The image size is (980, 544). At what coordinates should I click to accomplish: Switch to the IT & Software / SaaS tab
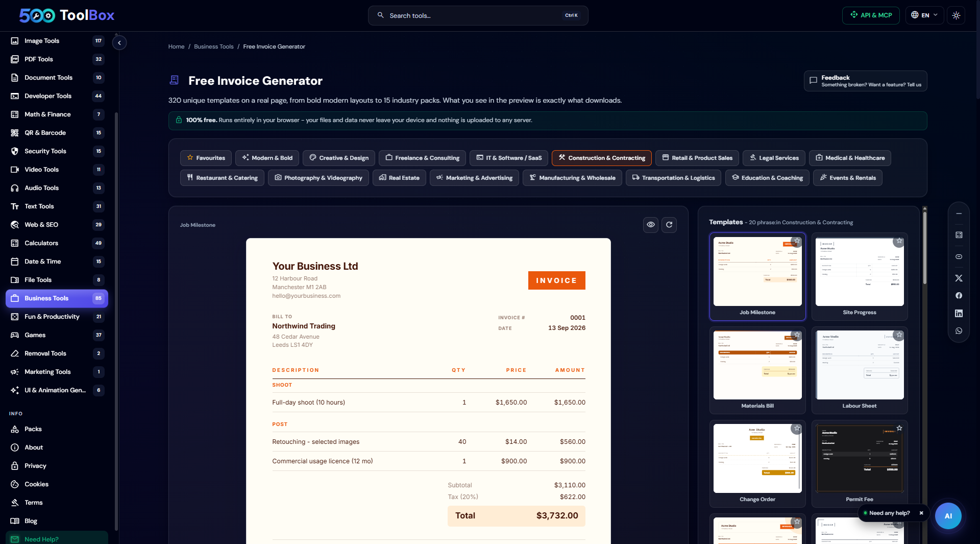coord(509,158)
